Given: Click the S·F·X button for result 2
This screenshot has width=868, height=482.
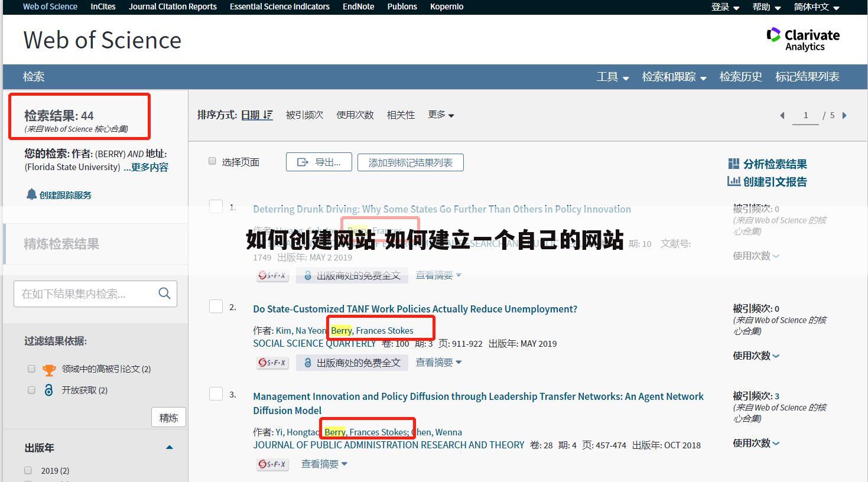Looking at the screenshot, I should point(272,363).
